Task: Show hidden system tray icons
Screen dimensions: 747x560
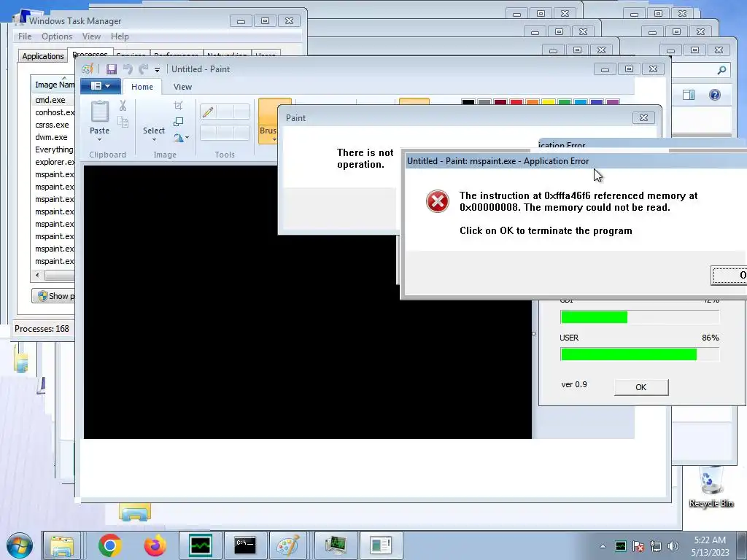Action: [x=603, y=546]
